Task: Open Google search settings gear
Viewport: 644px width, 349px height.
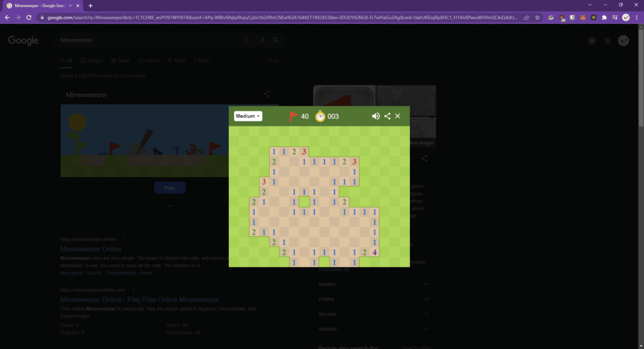Action: pyautogui.click(x=592, y=41)
